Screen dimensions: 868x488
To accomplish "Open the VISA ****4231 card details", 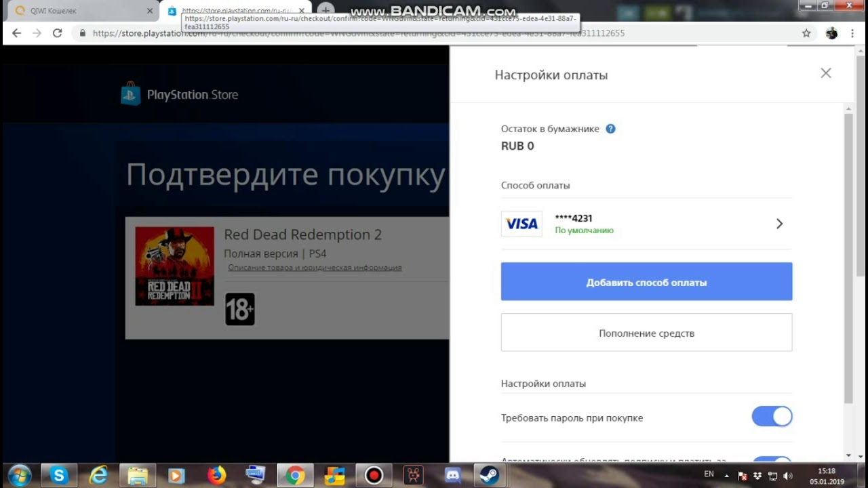I will [646, 224].
